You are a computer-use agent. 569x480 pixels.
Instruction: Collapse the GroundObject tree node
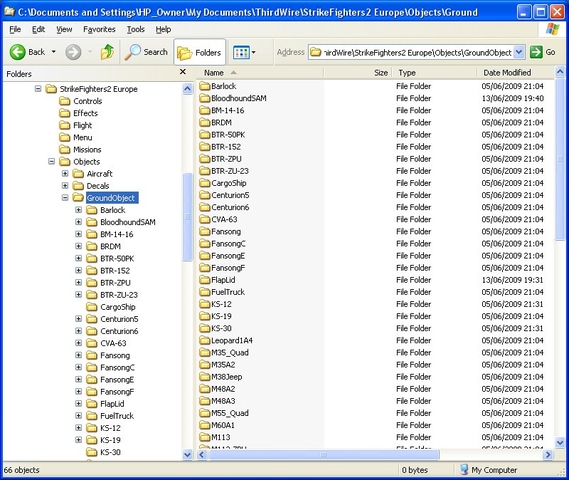(65, 197)
